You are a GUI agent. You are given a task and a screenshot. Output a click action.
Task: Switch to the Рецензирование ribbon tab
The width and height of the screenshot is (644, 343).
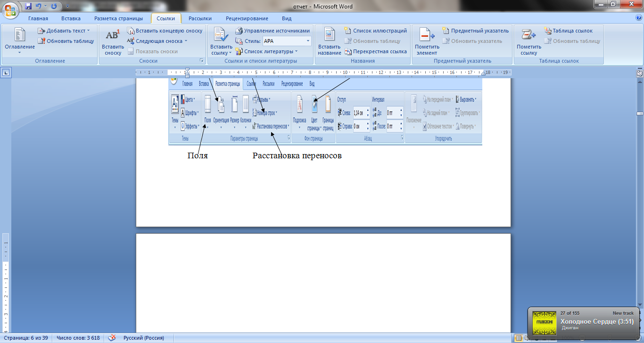[x=247, y=18]
